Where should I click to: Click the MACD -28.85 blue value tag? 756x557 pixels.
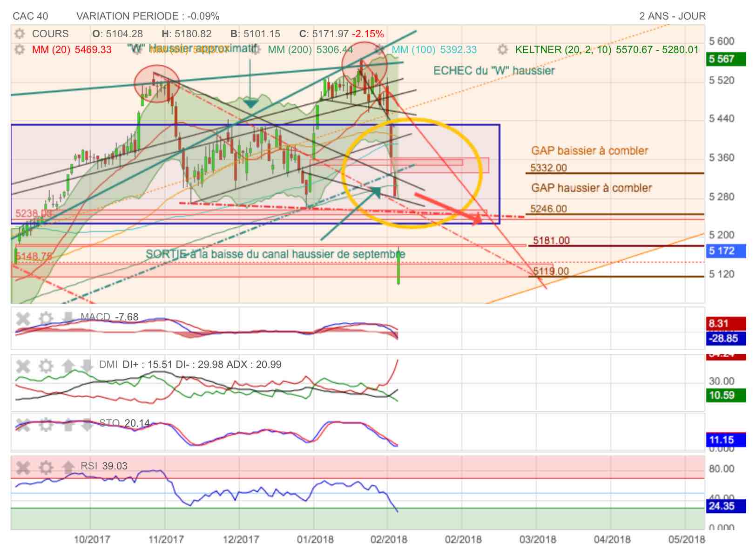[x=726, y=339]
